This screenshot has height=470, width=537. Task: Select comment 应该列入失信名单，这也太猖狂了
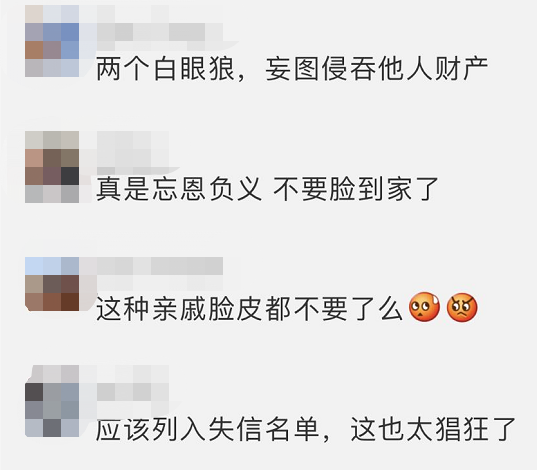coord(306,429)
